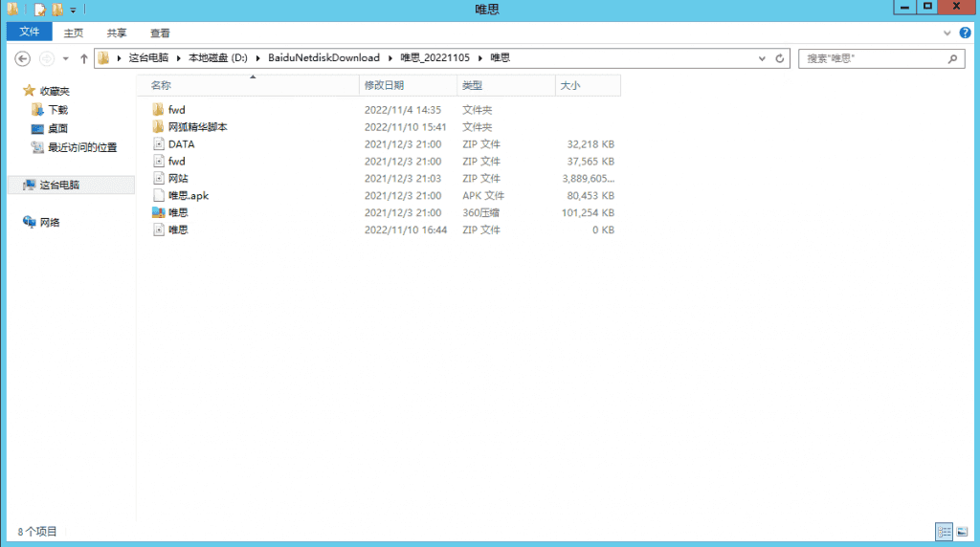Open the 文件 menu tab
This screenshot has height=547, width=980.
pos(30,32)
